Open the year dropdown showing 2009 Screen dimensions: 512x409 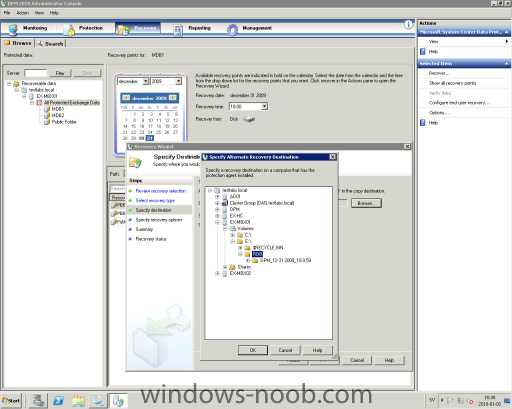coord(178,81)
